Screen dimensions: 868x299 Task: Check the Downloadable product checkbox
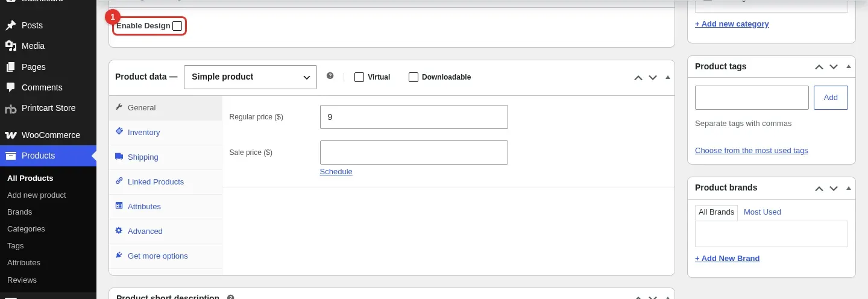[414, 77]
